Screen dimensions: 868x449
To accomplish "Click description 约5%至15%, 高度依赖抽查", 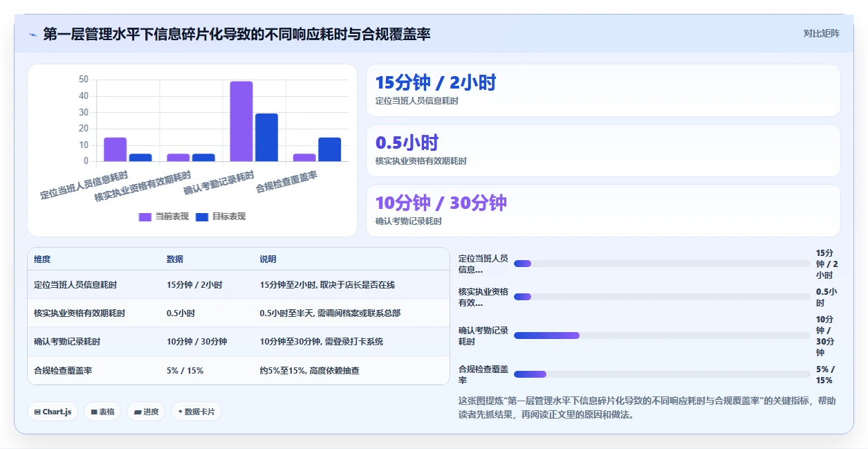I will [310, 371].
